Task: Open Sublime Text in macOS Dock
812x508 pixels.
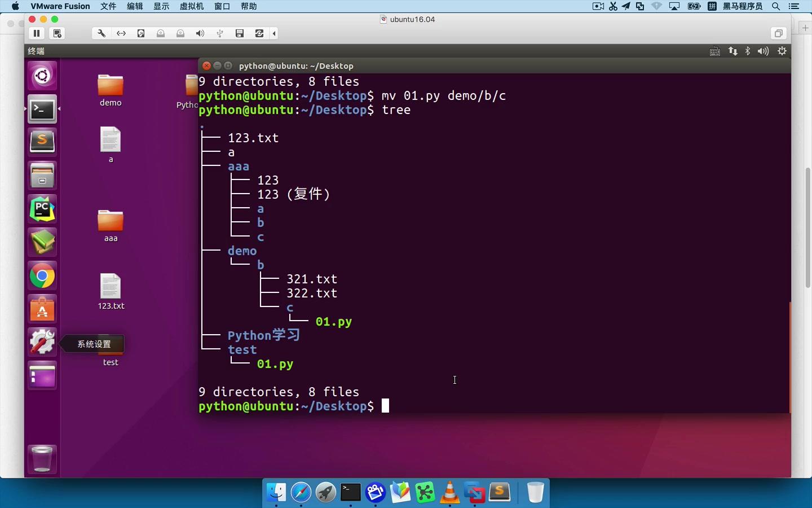Action: click(500, 493)
